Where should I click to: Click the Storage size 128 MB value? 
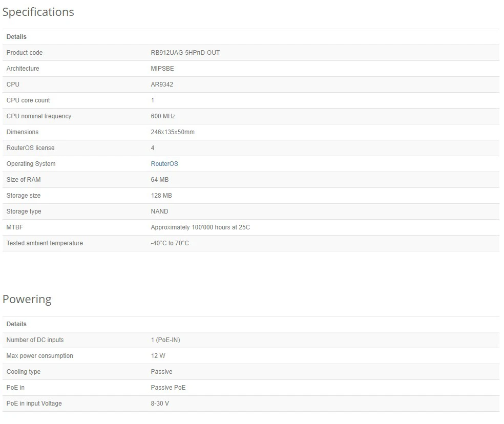point(161,196)
